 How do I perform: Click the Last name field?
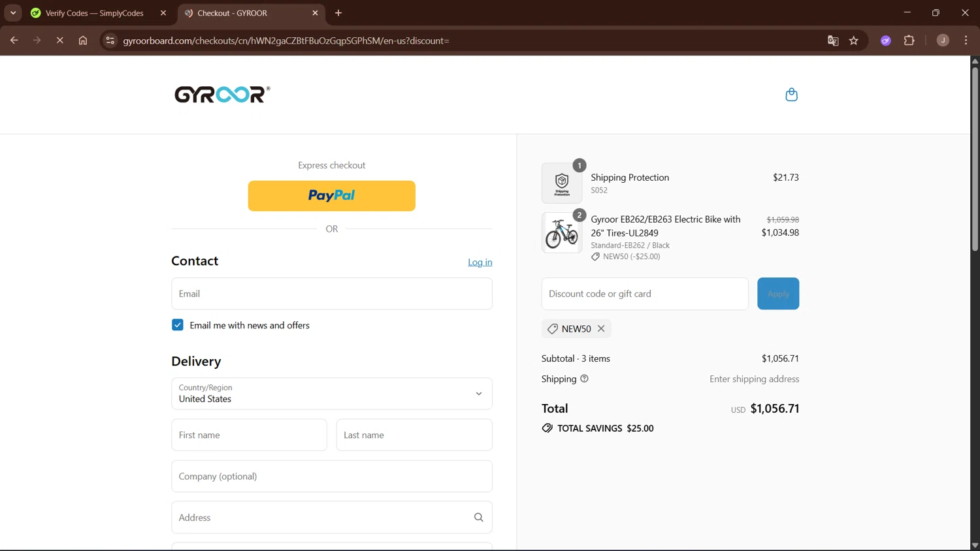(414, 435)
